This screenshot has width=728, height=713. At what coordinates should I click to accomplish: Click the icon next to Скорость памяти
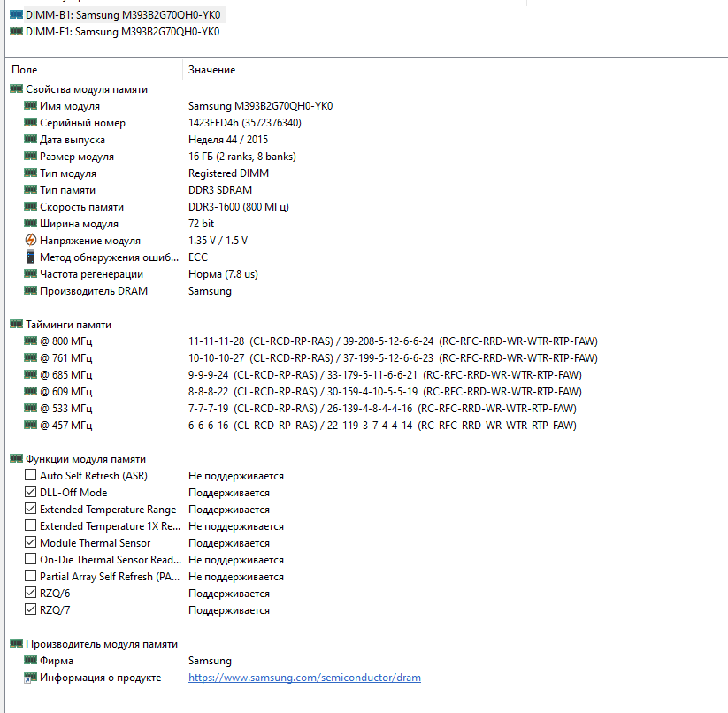click(31, 206)
